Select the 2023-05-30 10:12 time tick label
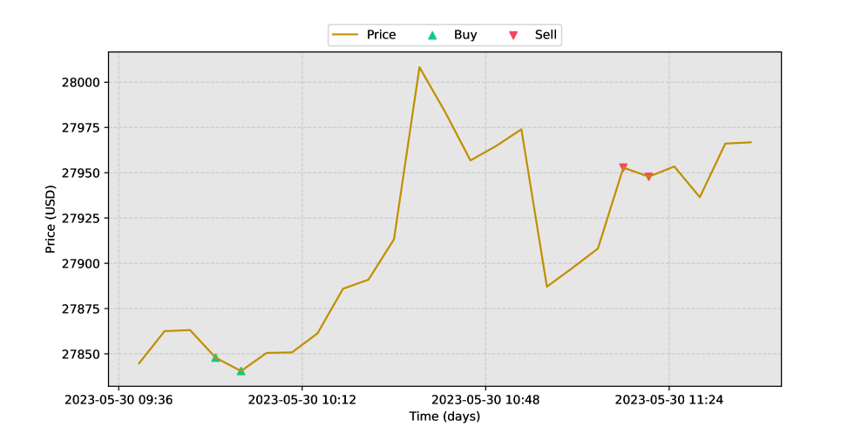The height and width of the screenshot is (434, 868). pos(302,400)
